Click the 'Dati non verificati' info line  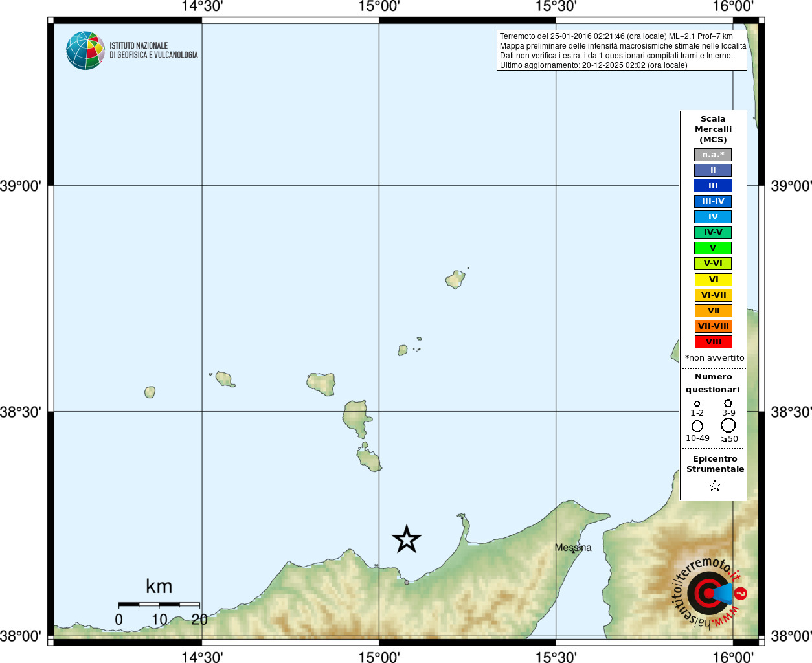[618, 56]
